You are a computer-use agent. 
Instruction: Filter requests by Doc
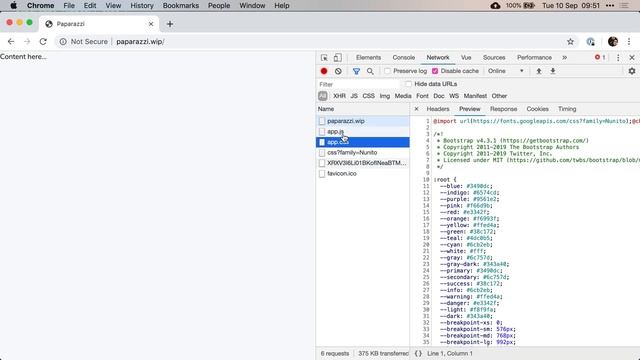439,96
